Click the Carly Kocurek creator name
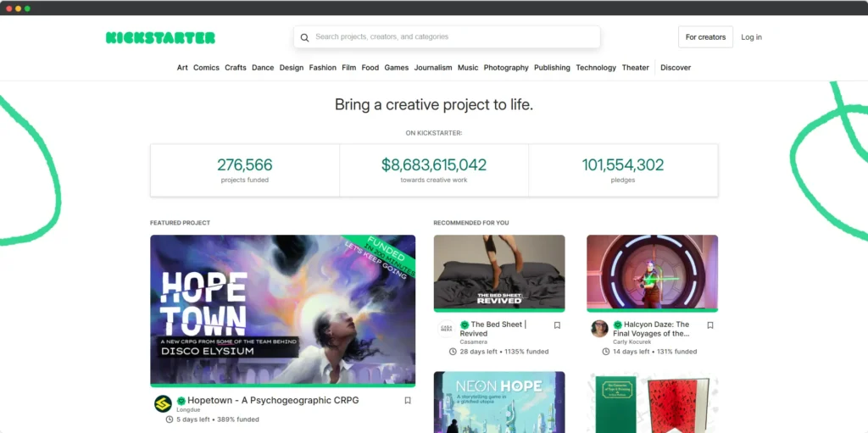The height and width of the screenshot is (433, 868). click(631, 342)
